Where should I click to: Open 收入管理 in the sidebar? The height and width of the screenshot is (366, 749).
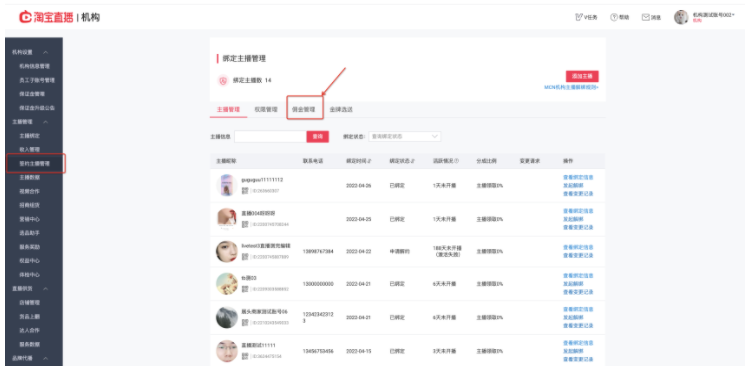(x=29, y=150)
